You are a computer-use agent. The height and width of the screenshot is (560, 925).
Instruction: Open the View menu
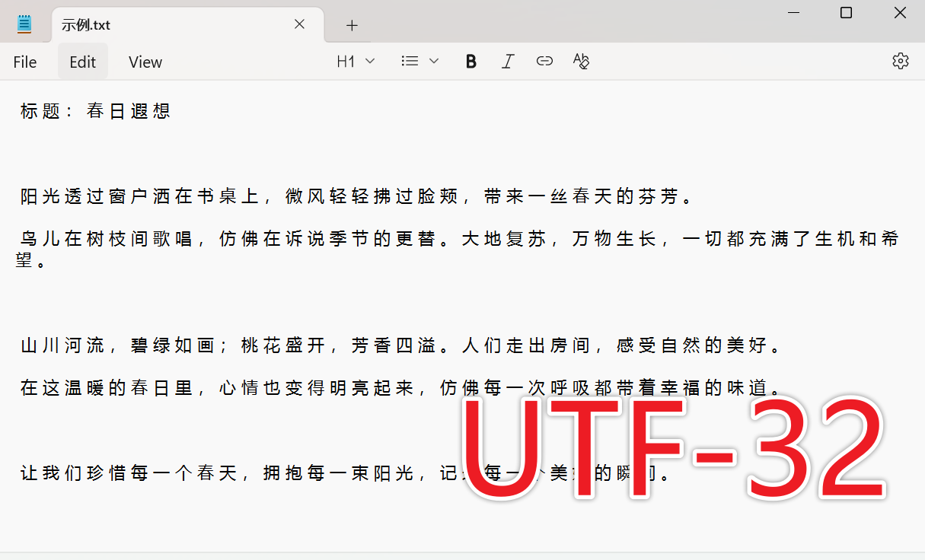(x=145, y=62)
